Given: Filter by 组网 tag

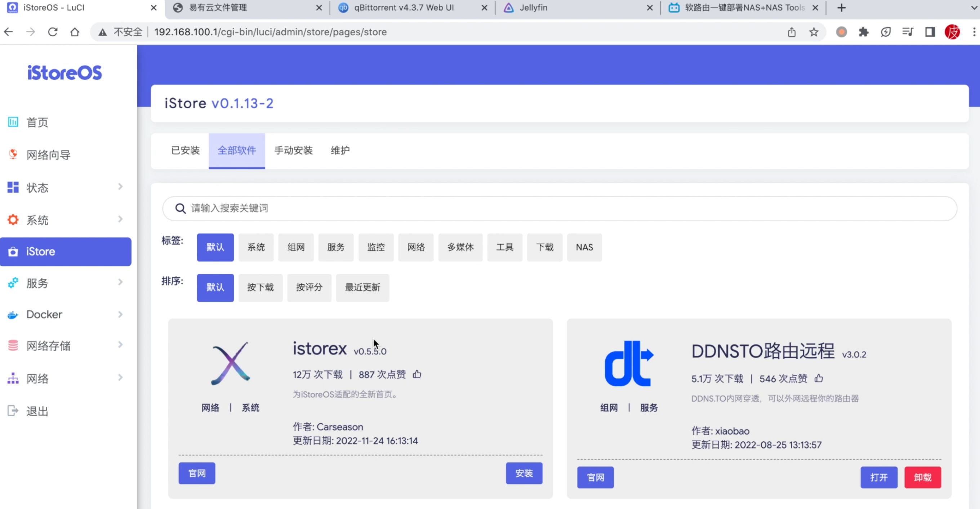Looking at the screenshot, I should [x=296, y=247].
